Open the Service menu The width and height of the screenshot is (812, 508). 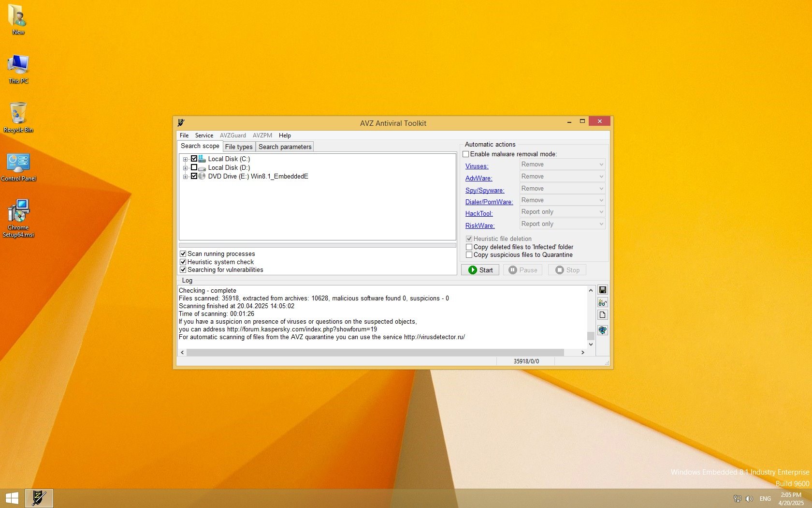pyautogui.click(x=204, y=135)
